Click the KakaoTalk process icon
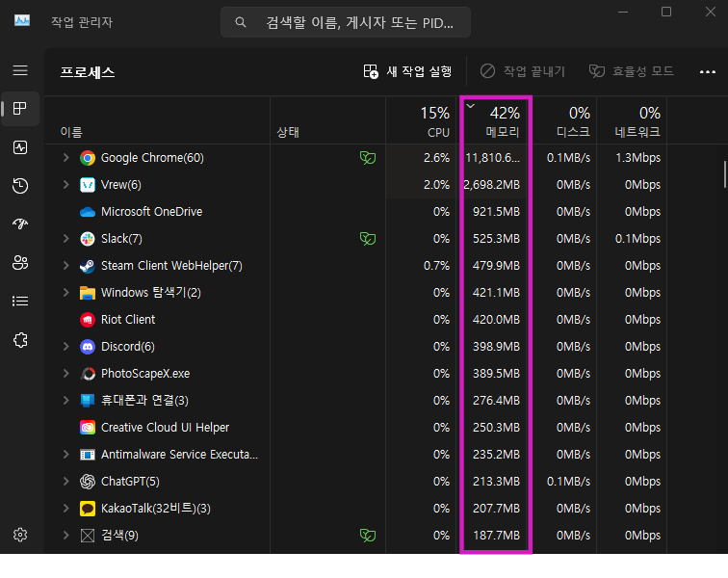This screenshot has height=578, width=728. [x=88, y=509]
